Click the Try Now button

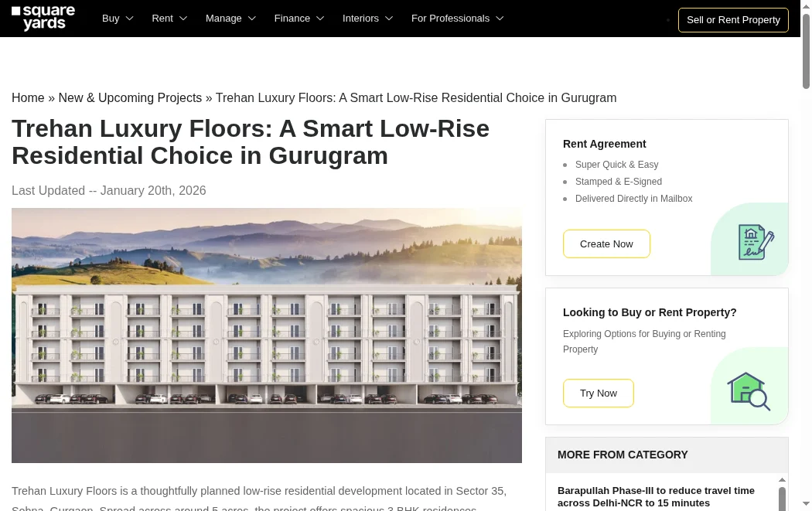598,393
